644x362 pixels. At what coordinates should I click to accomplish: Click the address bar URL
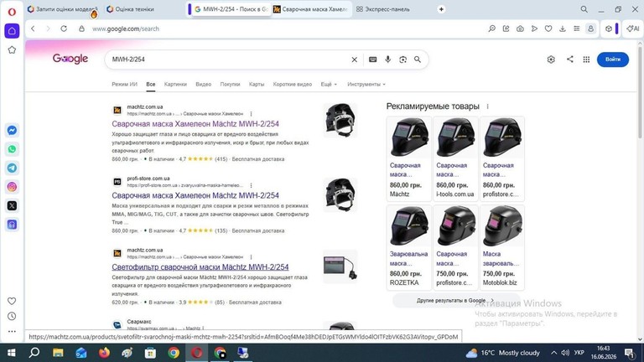click(x=125, y=28)
